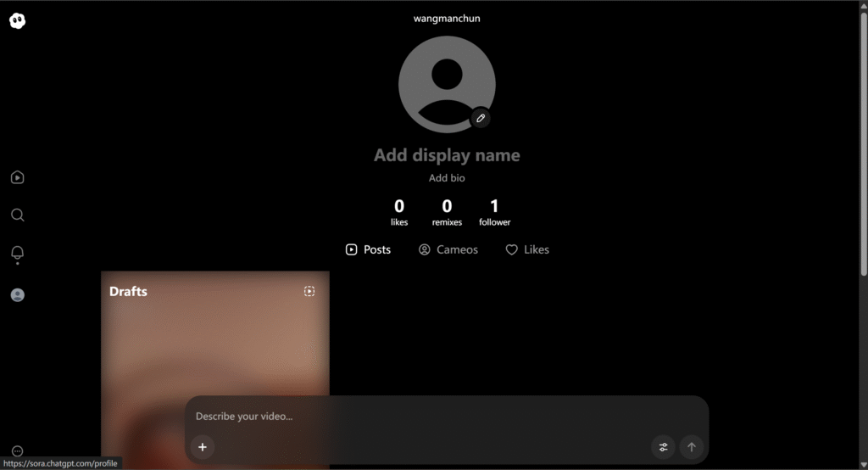Open Search from the left sidebar
The width and height of the screenshot is (868, 470).
[x=18, y=215]
